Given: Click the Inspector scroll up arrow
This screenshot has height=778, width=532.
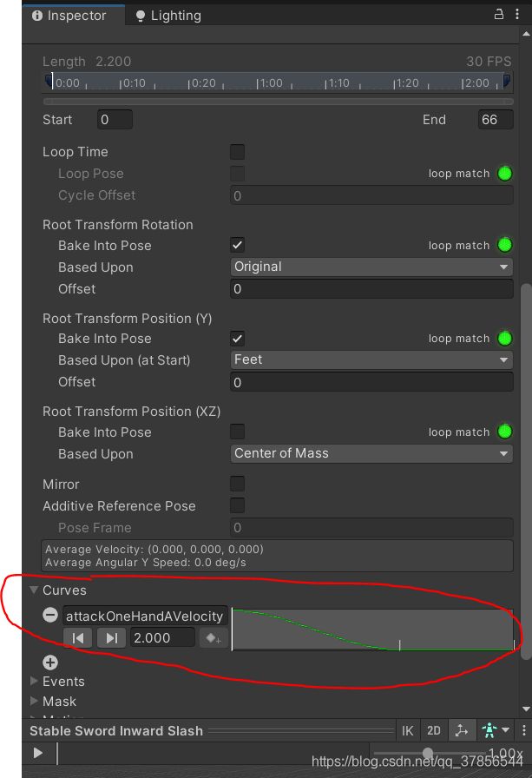Looking at the screenshot, I should pos(526,34).
